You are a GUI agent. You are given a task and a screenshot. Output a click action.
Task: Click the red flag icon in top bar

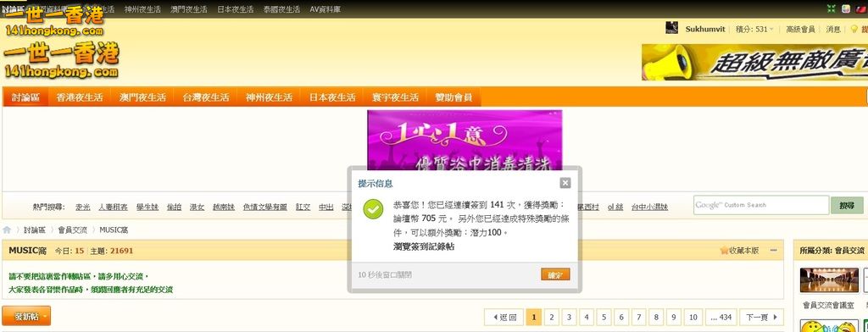coord(861,8)
